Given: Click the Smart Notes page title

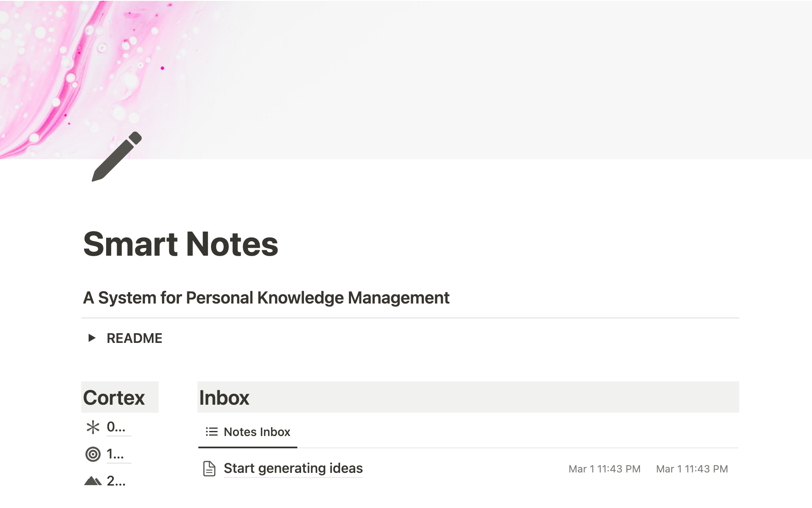Looking at the screenshot, I should tap(181, 244).
